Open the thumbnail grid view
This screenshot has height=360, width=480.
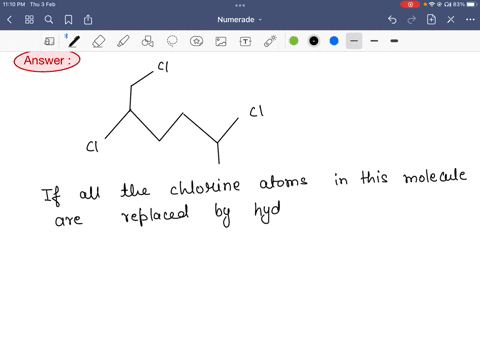29,20
